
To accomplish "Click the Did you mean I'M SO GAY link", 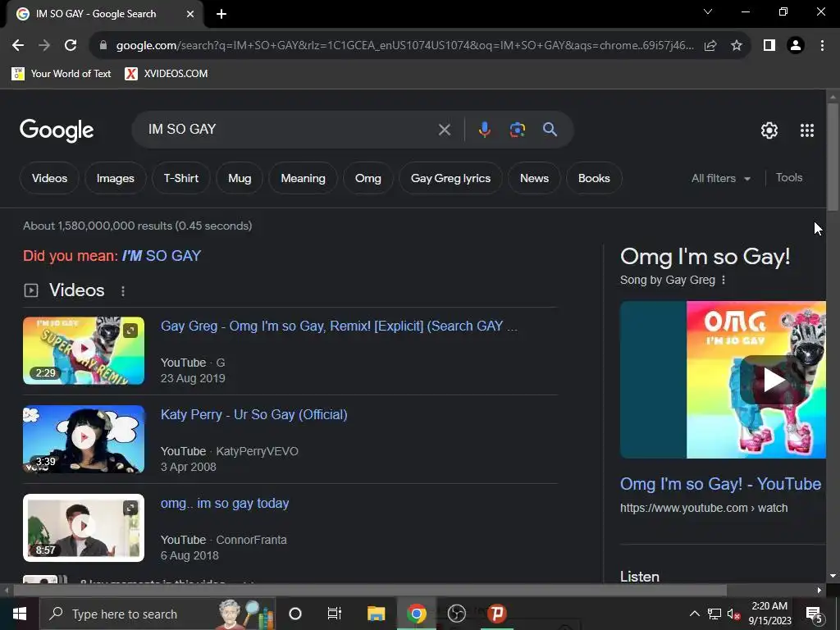I will [x=162, y=256].
